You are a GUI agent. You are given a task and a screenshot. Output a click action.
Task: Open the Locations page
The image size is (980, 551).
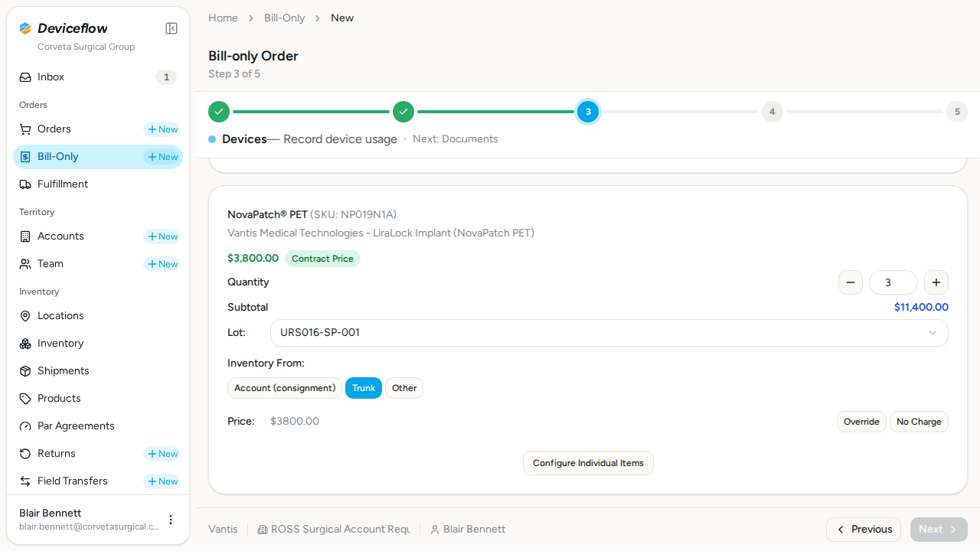point(98,316)
